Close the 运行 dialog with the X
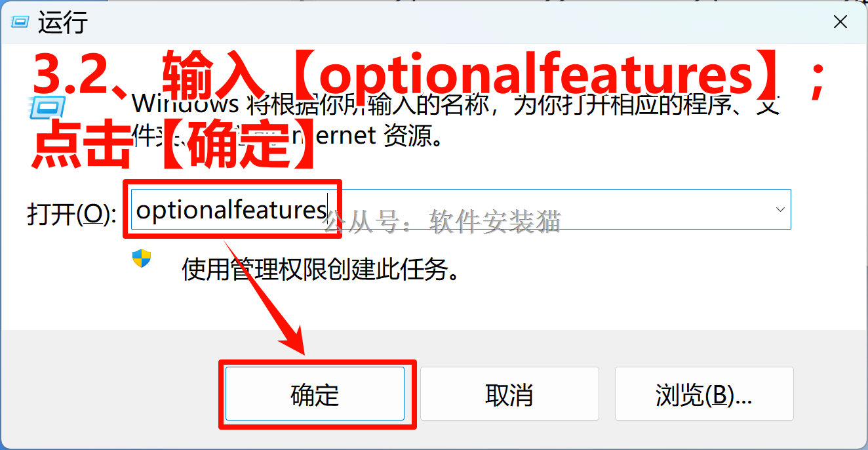This screenshot has width=868, height=450. [x=840, y=22]
